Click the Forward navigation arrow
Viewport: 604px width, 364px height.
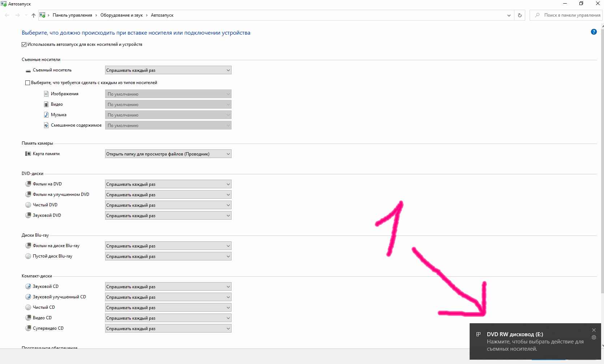pyautogui.click(x=17, y=15)
